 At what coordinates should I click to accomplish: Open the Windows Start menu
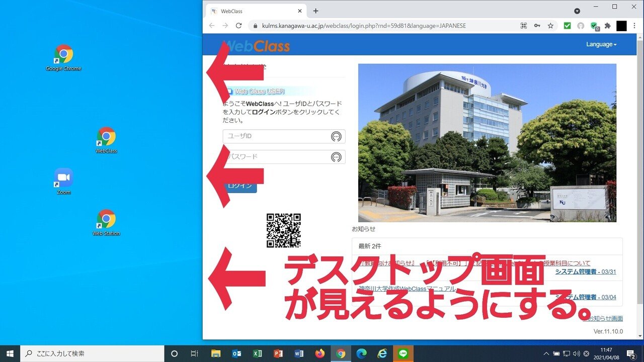point(10,353)
